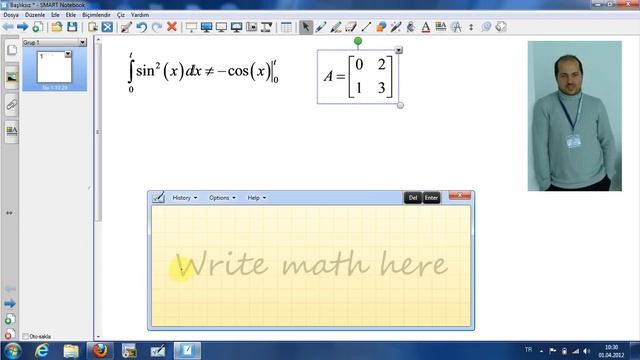
Task: Open the Ekle menu
Action: tap(71, 15)
